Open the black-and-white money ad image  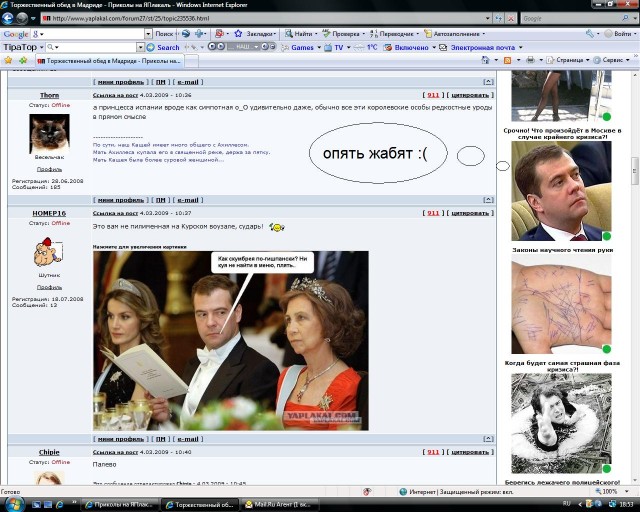(561, 423)
